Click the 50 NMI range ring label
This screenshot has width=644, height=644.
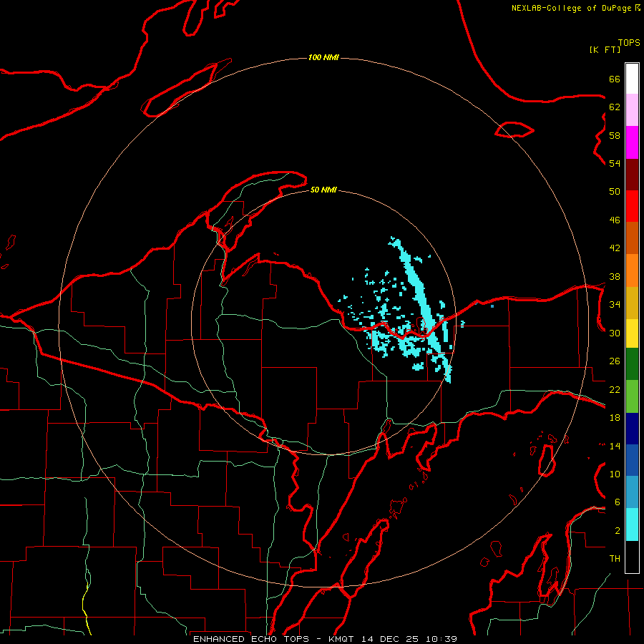tap(323, 190)
